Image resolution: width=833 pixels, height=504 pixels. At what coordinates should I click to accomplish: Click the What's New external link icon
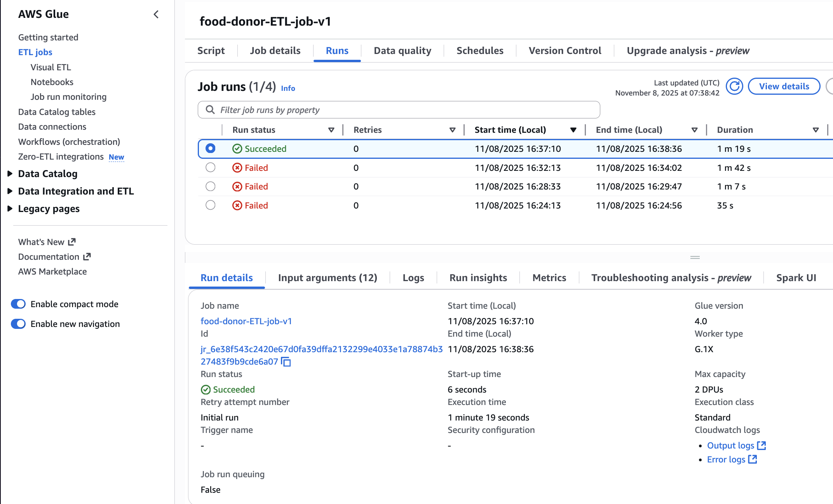click(x=72, y=242)
